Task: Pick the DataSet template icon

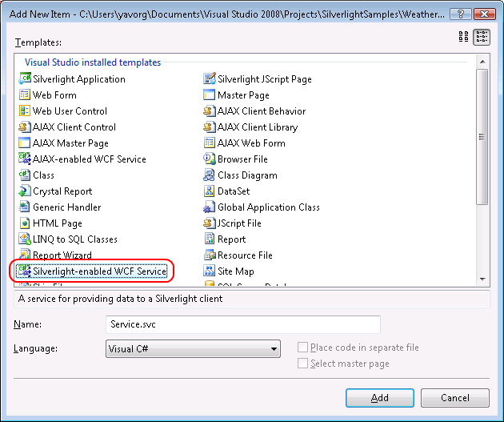Action: pyautogui.click(x=210, y=191)
